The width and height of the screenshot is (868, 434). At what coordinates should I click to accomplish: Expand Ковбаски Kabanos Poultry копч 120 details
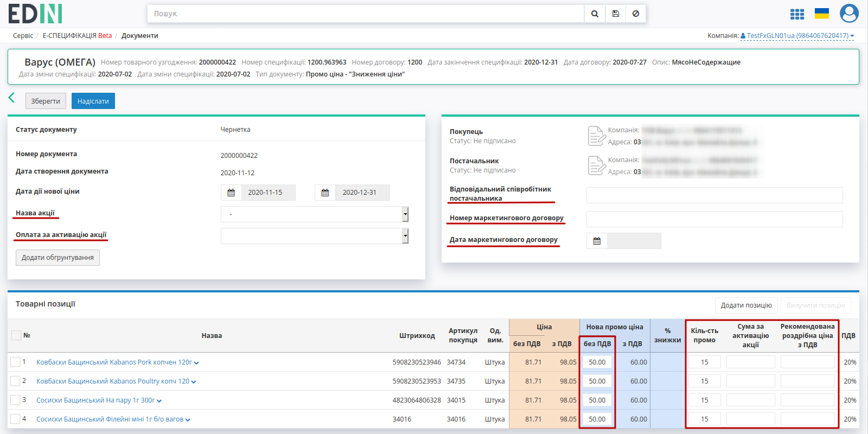(x=194, y=382)
